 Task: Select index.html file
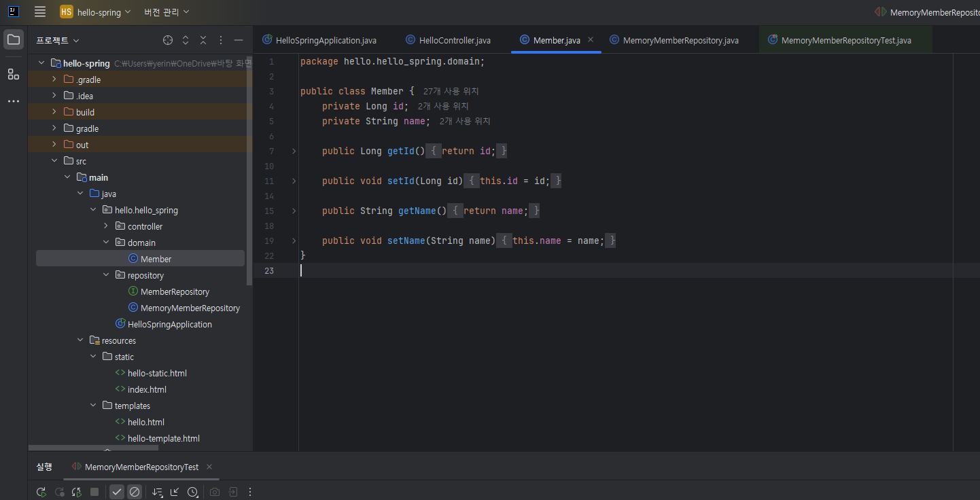point(140,389)
